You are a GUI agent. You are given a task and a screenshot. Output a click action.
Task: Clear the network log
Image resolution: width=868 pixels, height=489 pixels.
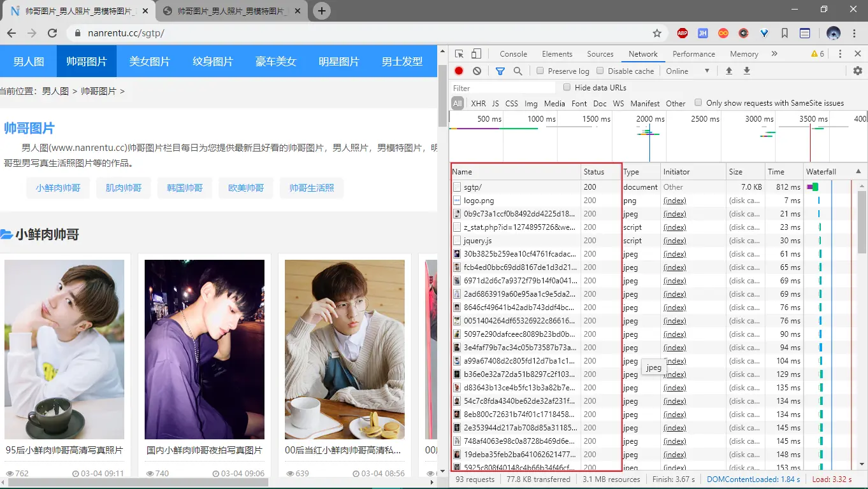pos(477,71)
